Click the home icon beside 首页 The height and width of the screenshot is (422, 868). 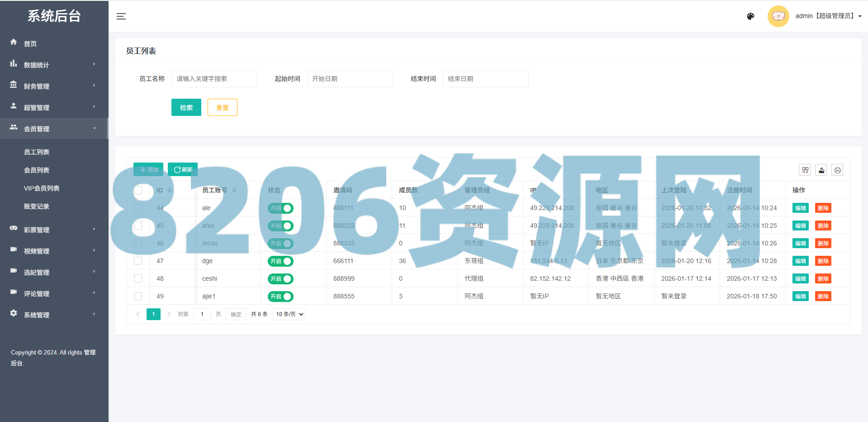(x=14, y=42)
